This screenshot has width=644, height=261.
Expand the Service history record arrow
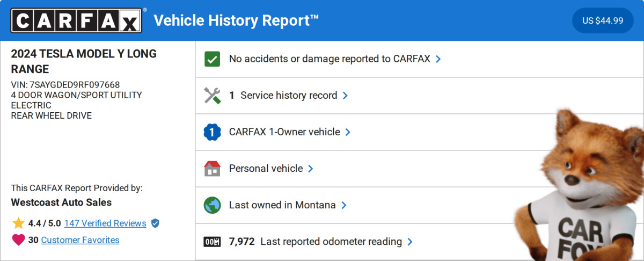[345, 96]
